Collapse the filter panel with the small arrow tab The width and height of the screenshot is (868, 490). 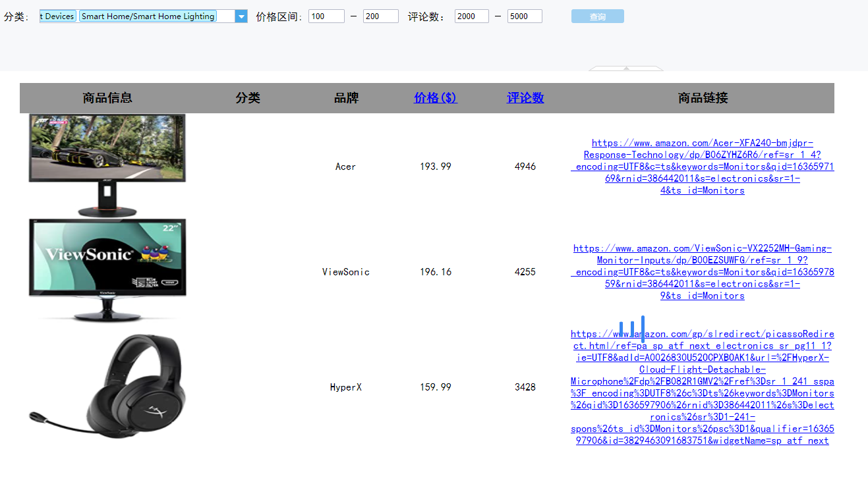(x=626, y=68)
